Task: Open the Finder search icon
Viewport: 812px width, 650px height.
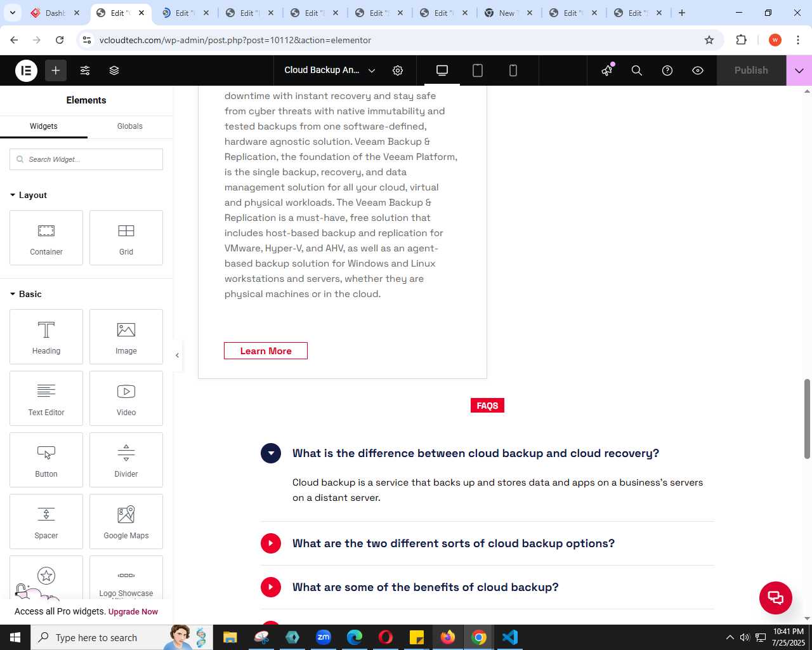Action: [637, 70]
